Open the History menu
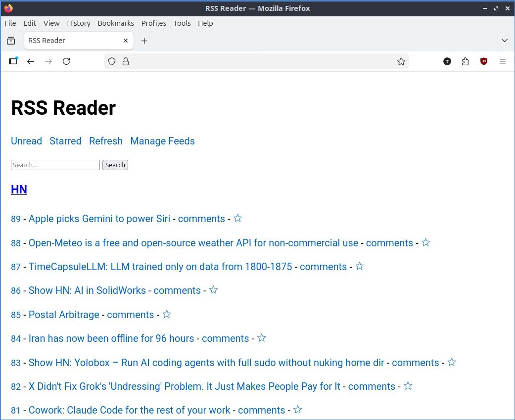The height and width of the screenshot is (420, 515). click(79, 23)
